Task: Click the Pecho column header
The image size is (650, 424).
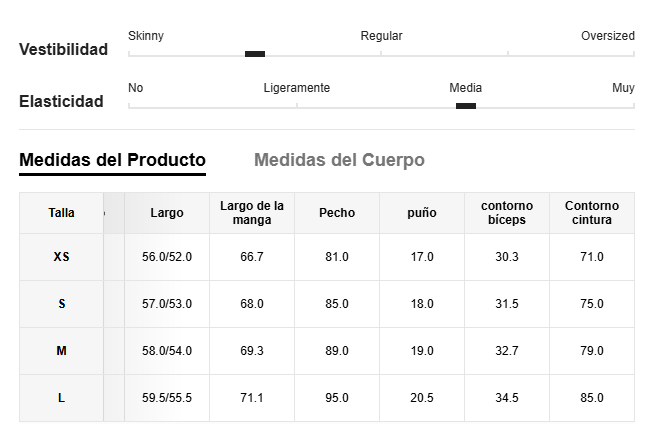Action: 337,213
